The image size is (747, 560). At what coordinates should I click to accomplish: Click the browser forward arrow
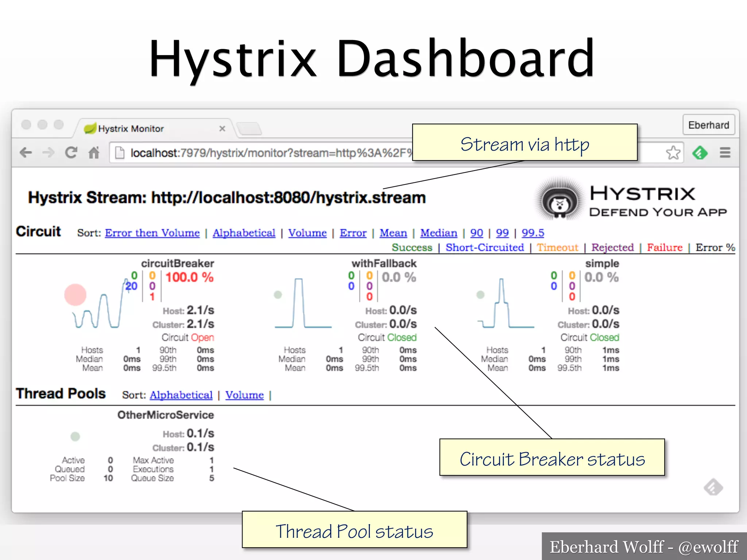coord(48,152)
